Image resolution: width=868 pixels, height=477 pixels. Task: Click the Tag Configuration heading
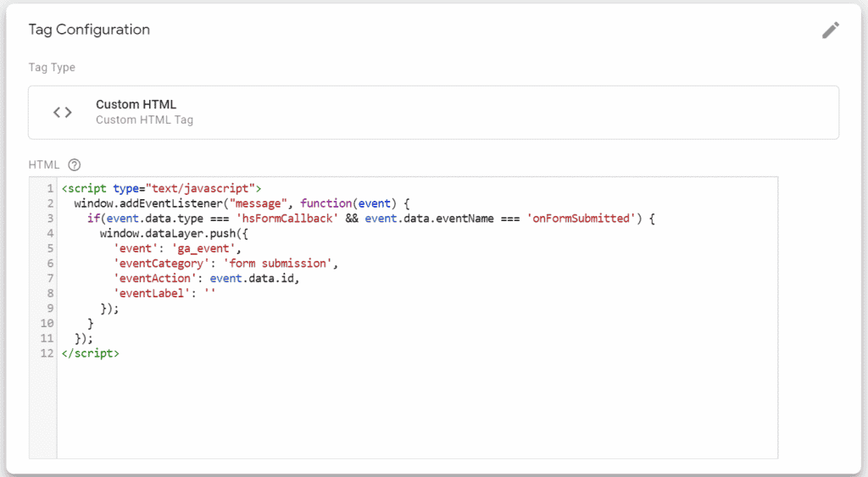89,30
